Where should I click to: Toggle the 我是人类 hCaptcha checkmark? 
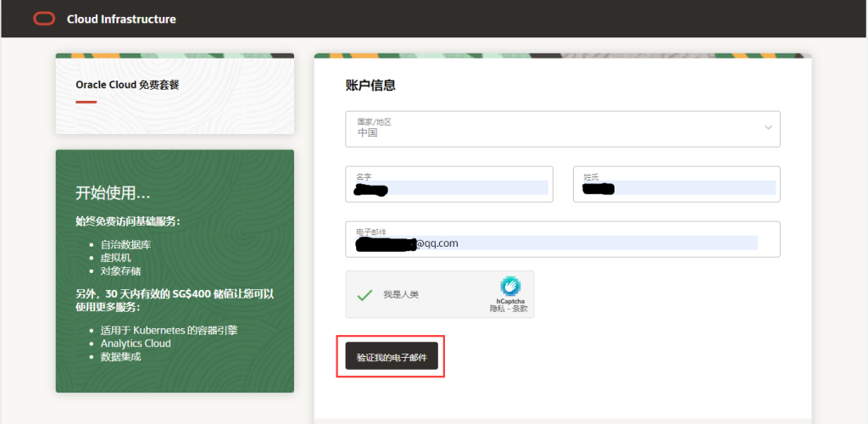(364, 294)
